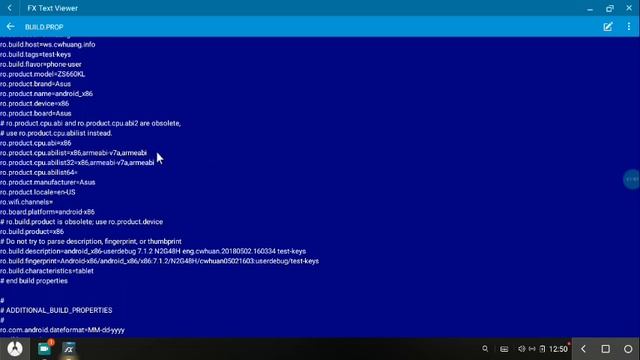Click the comment about cpu.abi and cpu.abi2 obsolete
640x360 pixels.
(x=91, y=123)
